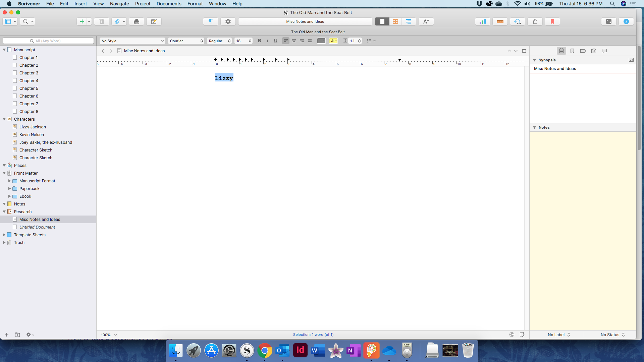
Task: Open the Compile printer-style icon
Action: coord(137,21)
